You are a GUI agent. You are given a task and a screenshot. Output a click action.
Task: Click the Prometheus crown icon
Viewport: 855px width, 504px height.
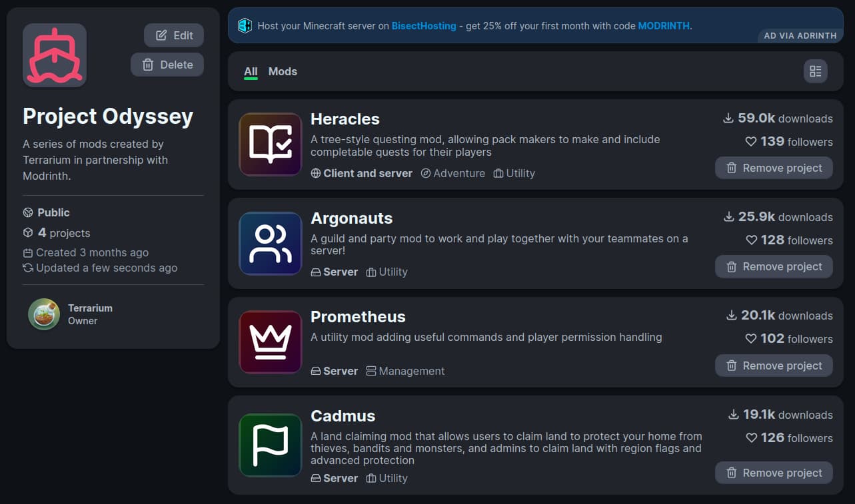(270, 342)
